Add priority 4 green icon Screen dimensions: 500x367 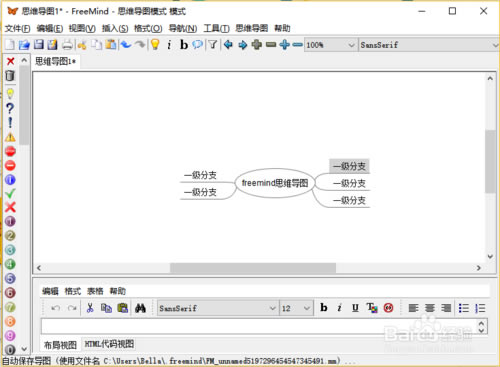tap(10, 264)
